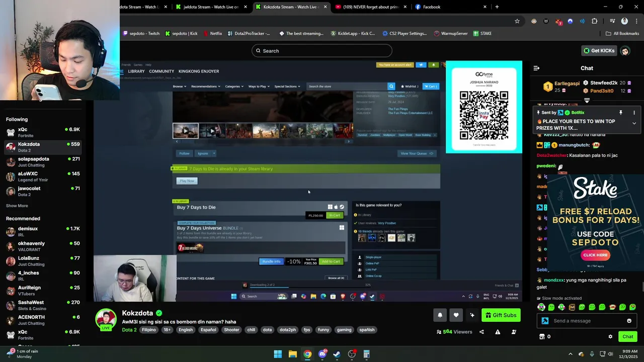Expand the chat leaderboard toggle

coord(587,101)
